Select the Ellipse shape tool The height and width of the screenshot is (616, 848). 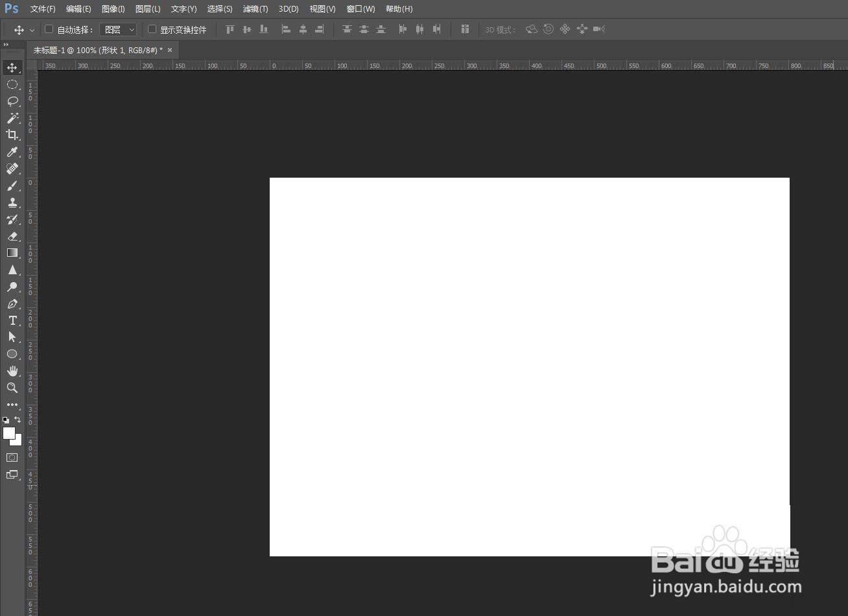[x=12, y=354]
